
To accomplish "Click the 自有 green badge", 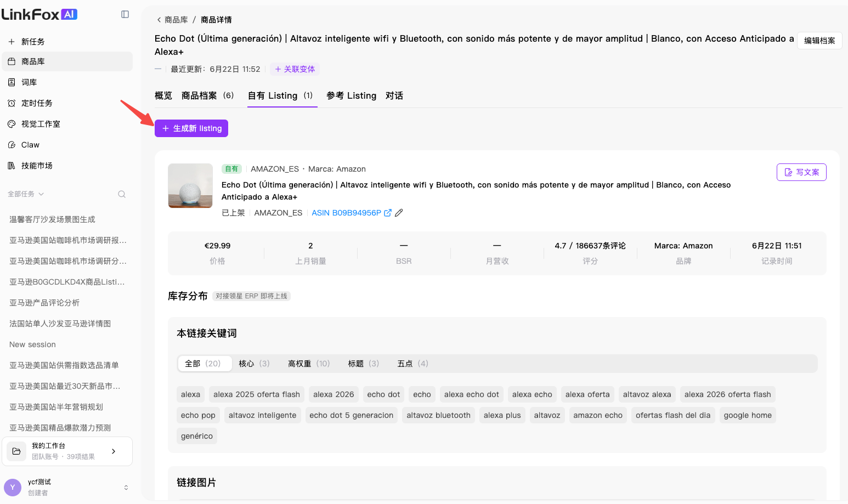I will point(231,169).
